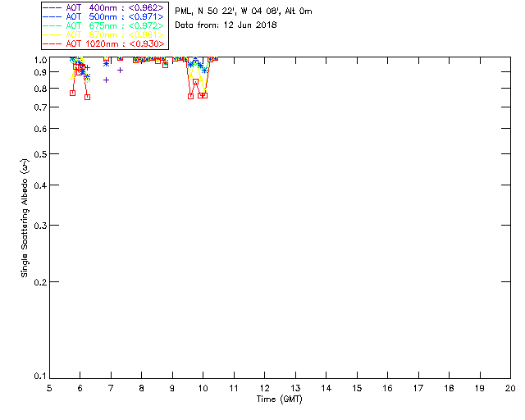Select the purple dashed line sample in legend

[x=52, y=7]
